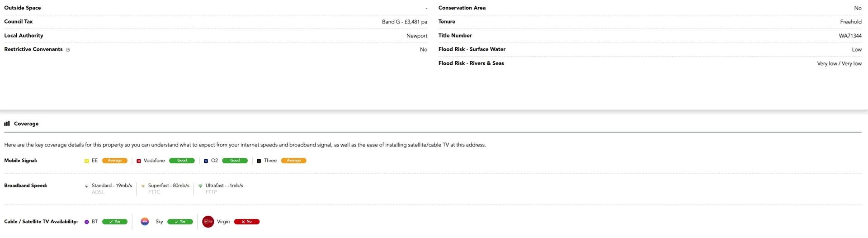Click the yellow EE network icon

coord(87,161)
